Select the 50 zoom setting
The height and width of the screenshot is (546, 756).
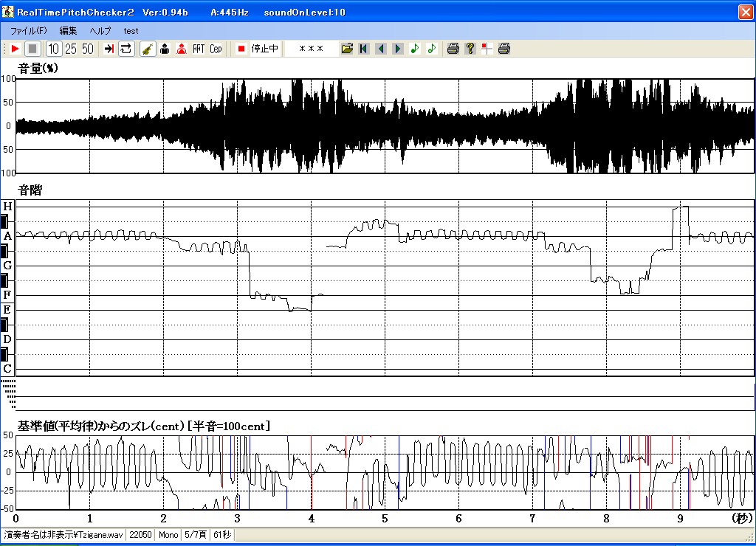pyautogui.click(x=87, y=49)
